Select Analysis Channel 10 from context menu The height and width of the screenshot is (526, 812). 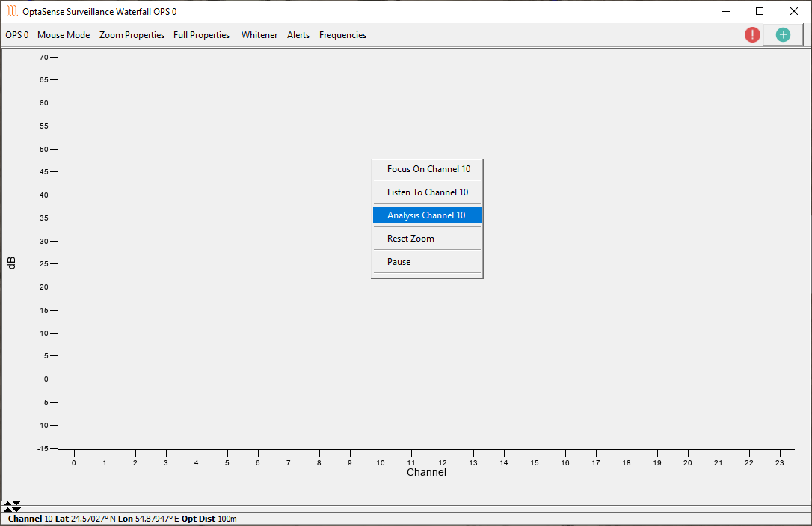pyautogui.click(x=426, y=215)
